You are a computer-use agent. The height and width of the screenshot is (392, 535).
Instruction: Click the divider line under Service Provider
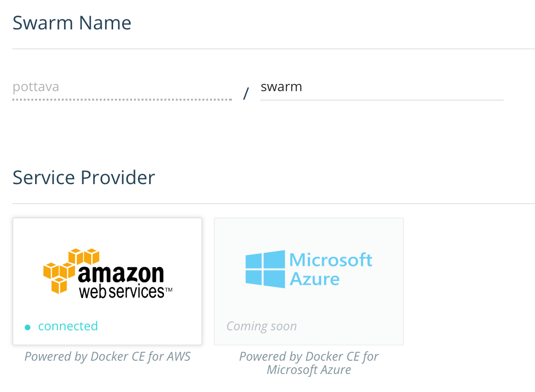(x=274, y=204)
